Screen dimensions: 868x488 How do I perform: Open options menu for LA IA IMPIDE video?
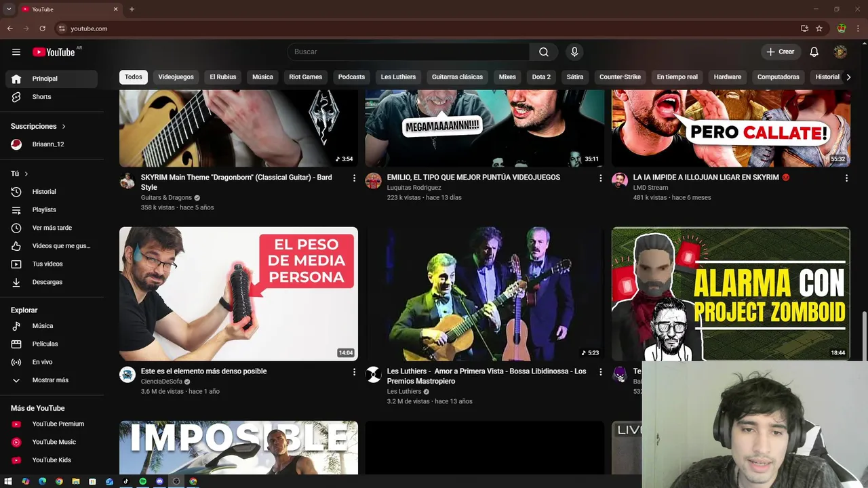tap(846, 178)
